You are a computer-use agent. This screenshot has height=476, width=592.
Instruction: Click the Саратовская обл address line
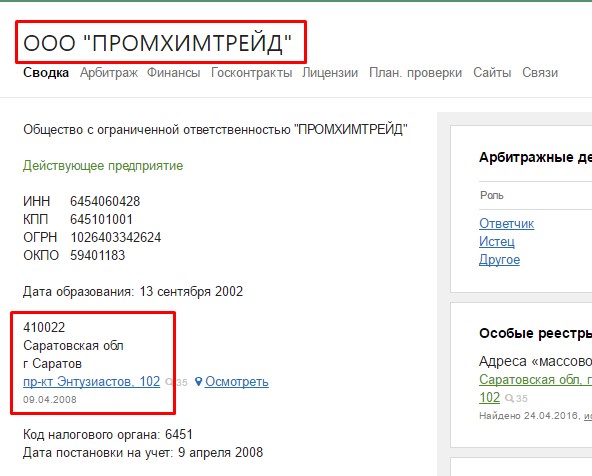(73, 345)
